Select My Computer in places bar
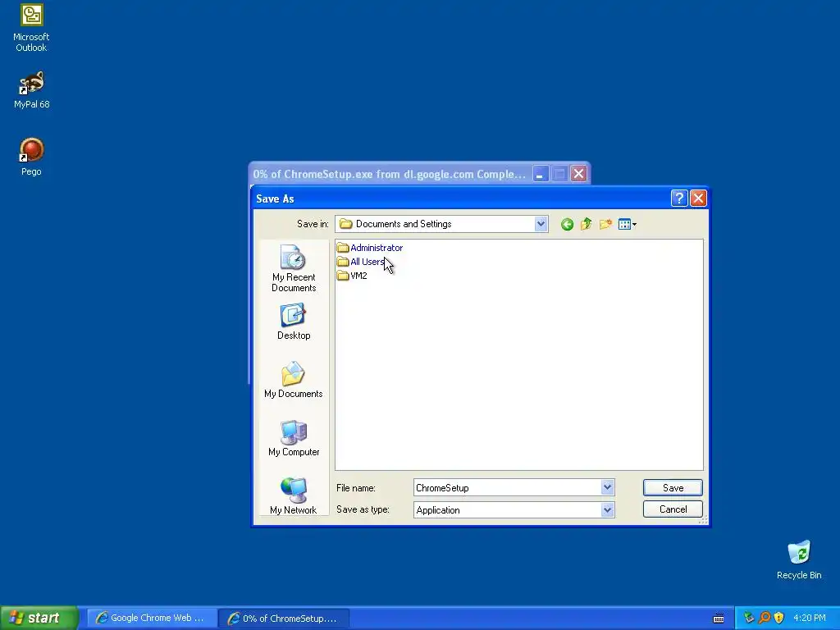Screen dimensions: 840x630 (x=294, y=438)
